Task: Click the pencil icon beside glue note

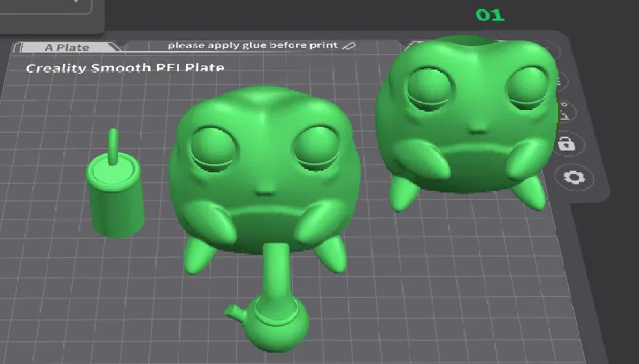Action: click(x=349, y=46)
